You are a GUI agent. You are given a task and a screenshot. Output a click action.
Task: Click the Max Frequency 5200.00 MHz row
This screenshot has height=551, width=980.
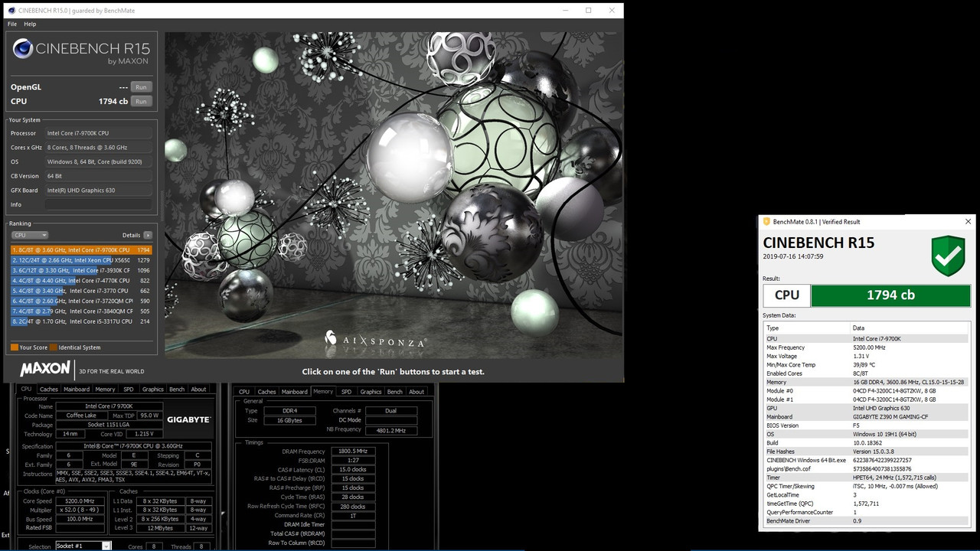(867, 347)
